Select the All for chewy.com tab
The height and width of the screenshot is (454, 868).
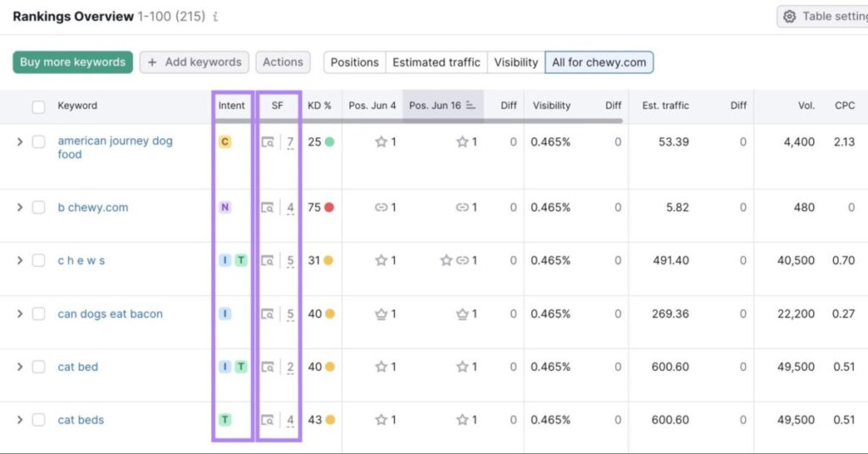[599, 63]
